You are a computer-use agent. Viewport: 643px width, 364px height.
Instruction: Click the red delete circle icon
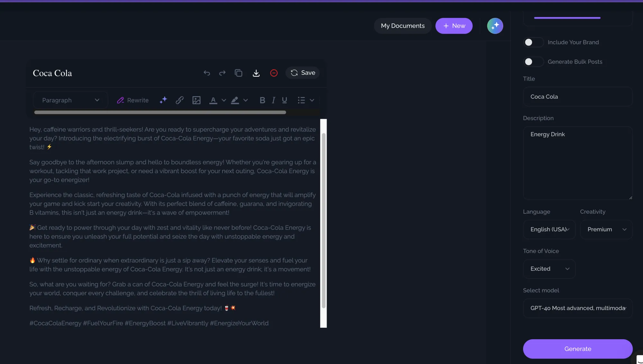click(274, 73)
